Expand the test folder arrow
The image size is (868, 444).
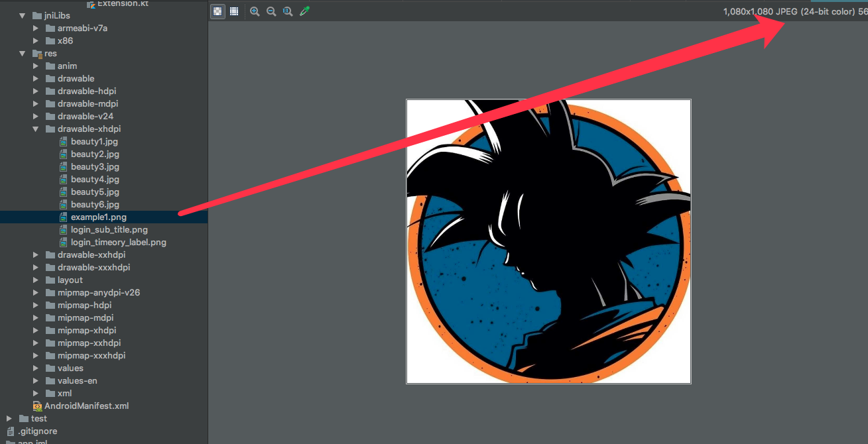point(9,418)
